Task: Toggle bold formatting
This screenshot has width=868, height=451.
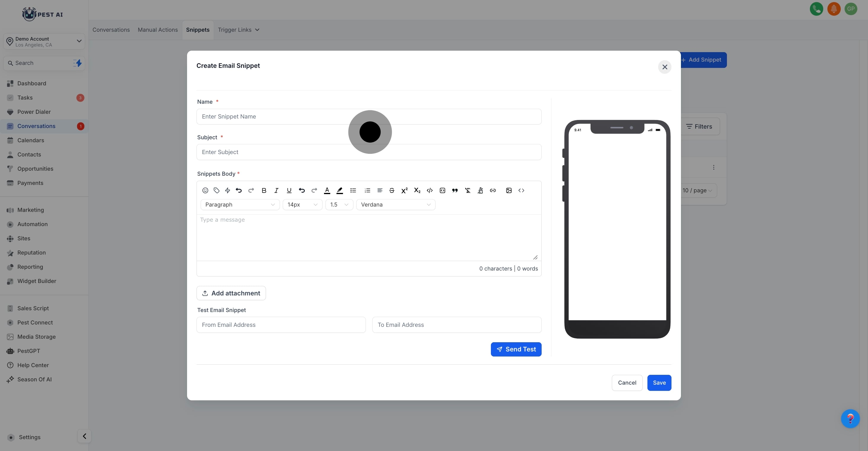Action: pos(264,190)
